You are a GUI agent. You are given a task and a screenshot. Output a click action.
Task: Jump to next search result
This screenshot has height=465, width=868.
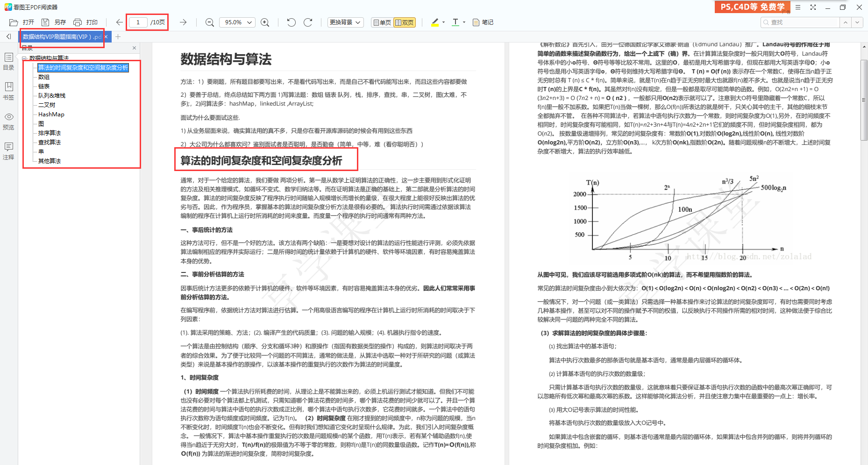(857, 22)
